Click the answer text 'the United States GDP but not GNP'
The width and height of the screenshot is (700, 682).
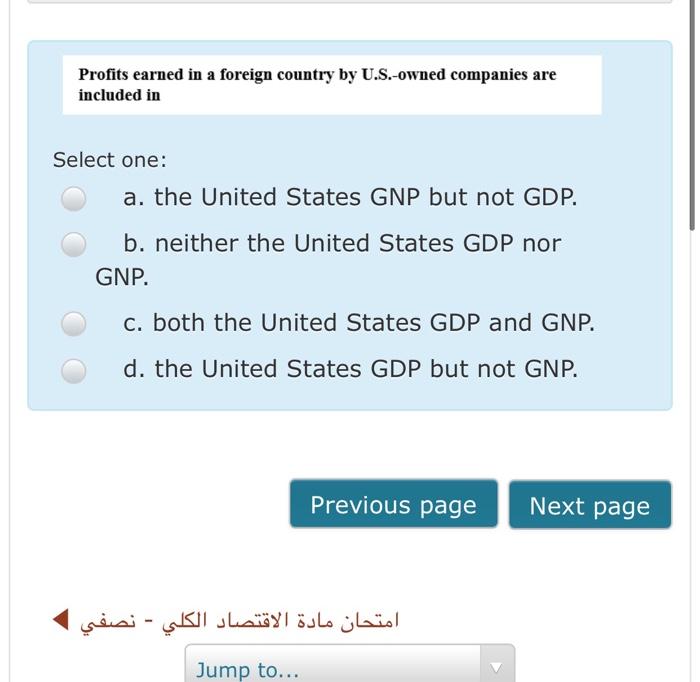click(367, 369)
